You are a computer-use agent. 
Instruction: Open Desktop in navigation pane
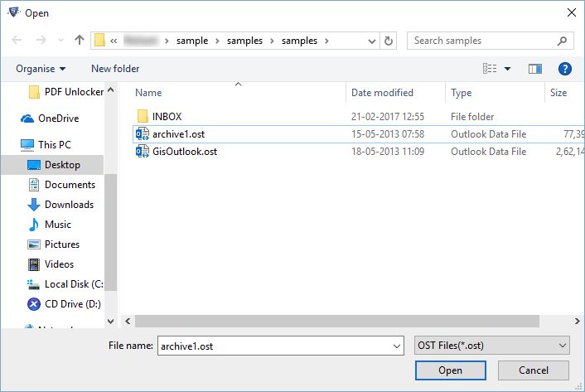(x=52, y=165)
